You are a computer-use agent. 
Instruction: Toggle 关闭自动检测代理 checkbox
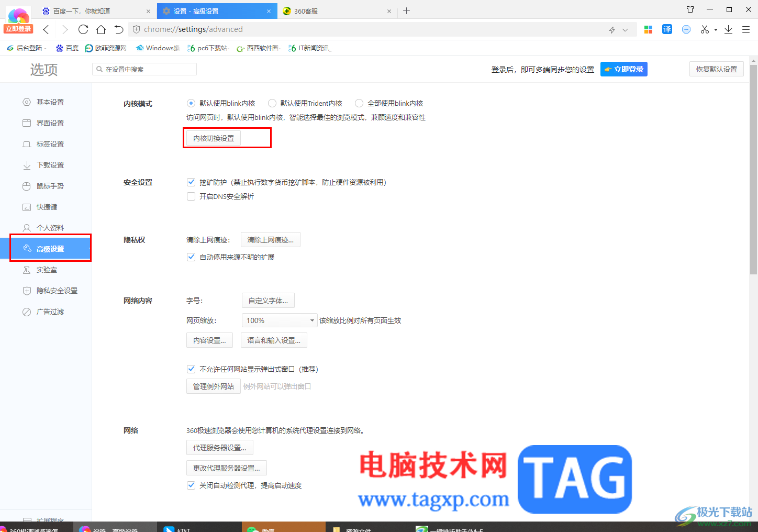pyautogui.click(x=191, y=485)
